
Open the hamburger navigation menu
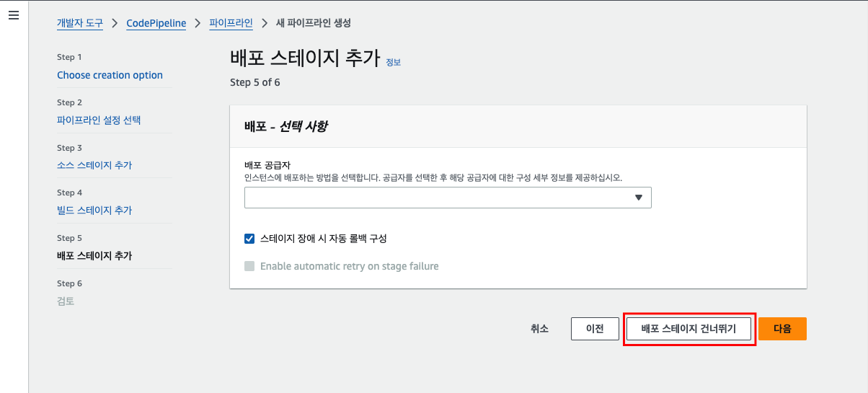pos(14,15)
